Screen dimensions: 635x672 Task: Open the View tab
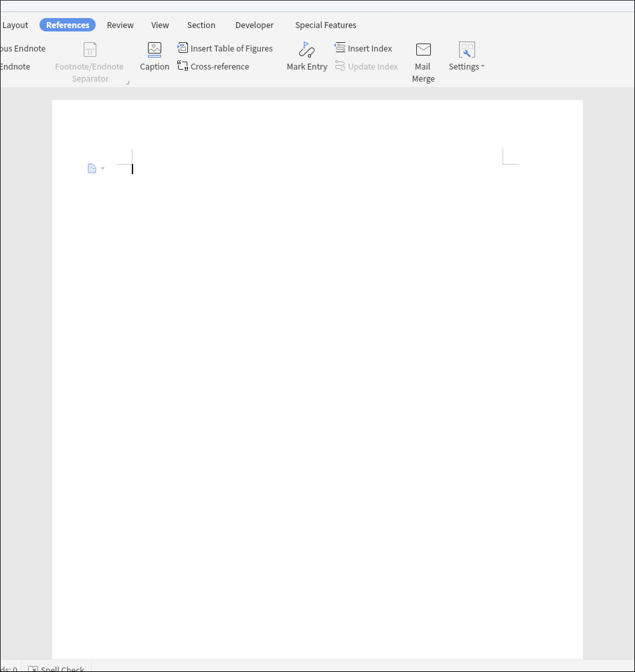(x=160, y=25)
